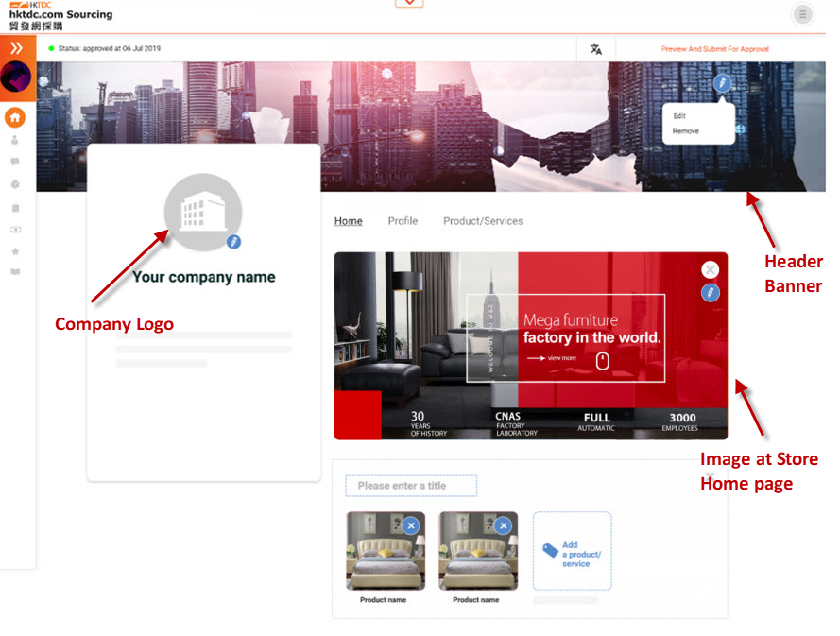Click the orange dropdown chevron at the top center

[409, 3]
